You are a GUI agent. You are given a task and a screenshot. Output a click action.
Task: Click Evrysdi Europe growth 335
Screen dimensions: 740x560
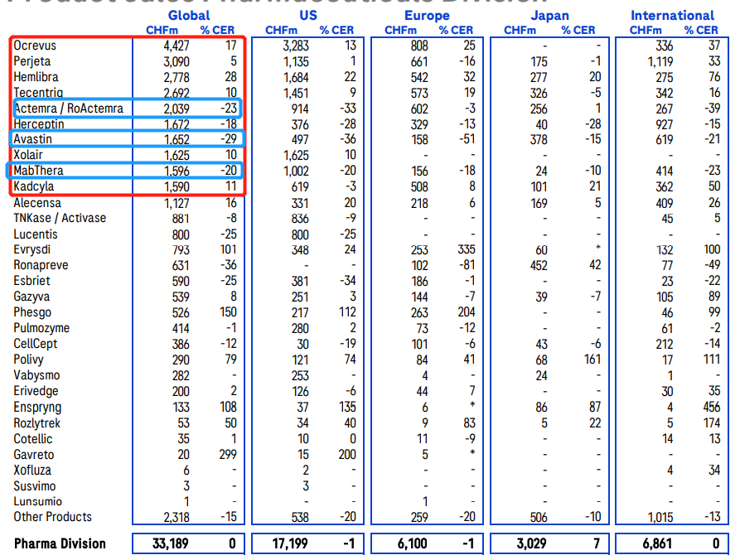click(x=467, y=249)
